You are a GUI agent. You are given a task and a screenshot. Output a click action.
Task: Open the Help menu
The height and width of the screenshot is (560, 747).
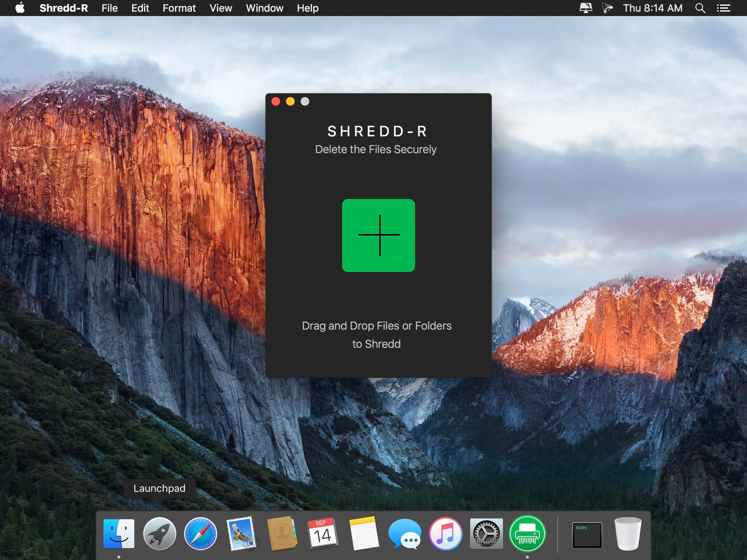click(307, 8)
